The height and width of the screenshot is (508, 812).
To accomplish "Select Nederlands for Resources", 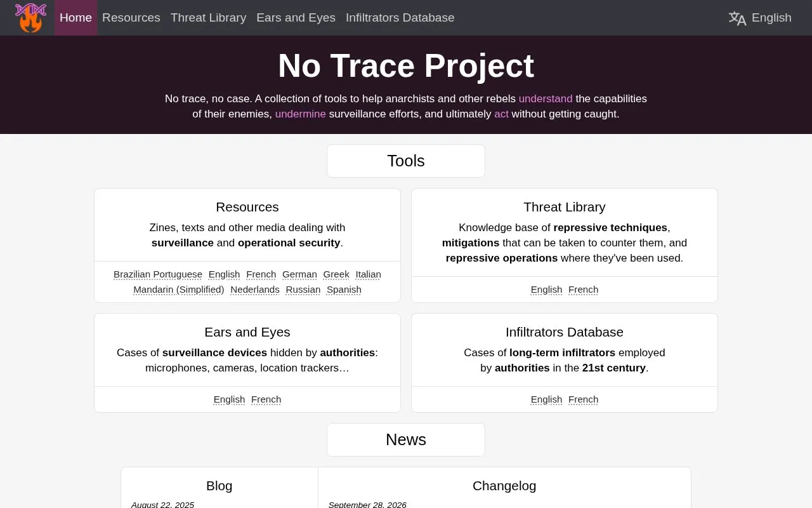I will coord(255,290).
